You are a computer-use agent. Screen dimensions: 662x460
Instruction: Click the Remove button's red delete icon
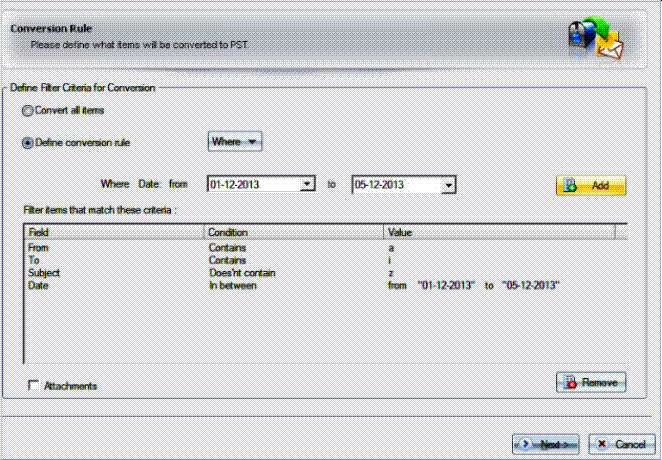point(570,382)
